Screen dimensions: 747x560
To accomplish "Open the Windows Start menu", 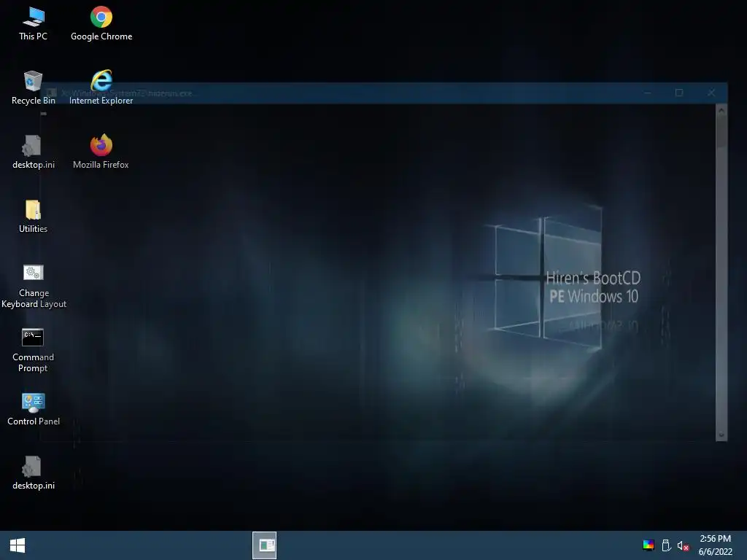I will tap(18, 545).
